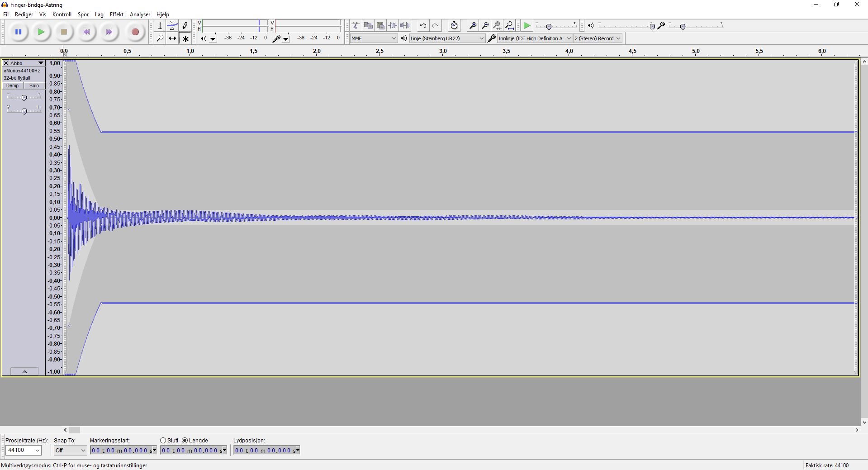
Task: Click the 3,0 mark on the timeline ruler
Action: pyautogui.click(x=443, y=51)
